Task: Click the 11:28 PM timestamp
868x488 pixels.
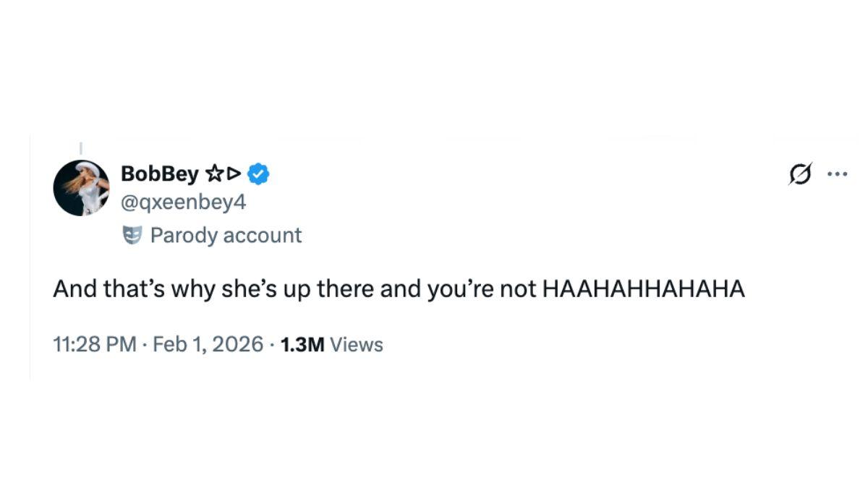Action: pyautogui.click(x=93, y=344)
